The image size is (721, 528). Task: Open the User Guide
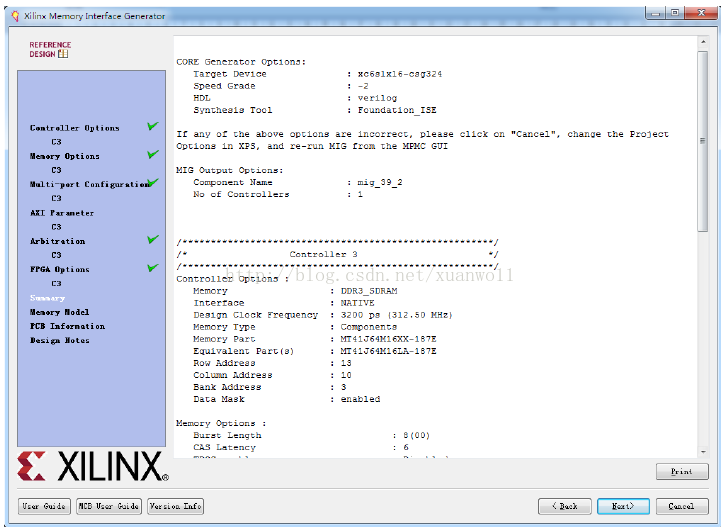(44, 506)
